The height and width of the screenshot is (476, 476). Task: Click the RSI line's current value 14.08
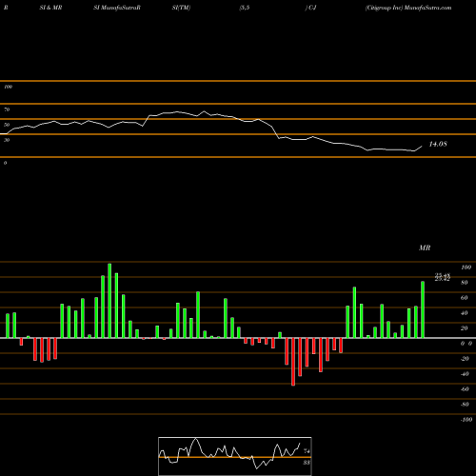click(438, 144)
